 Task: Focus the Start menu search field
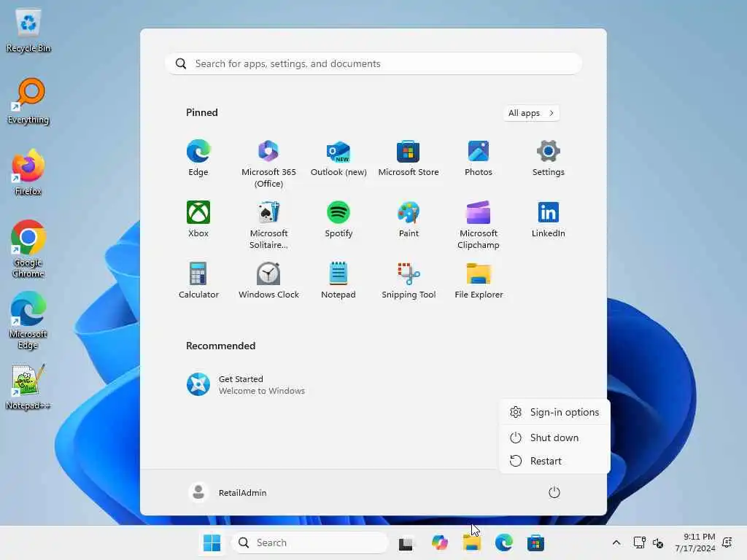373,64
